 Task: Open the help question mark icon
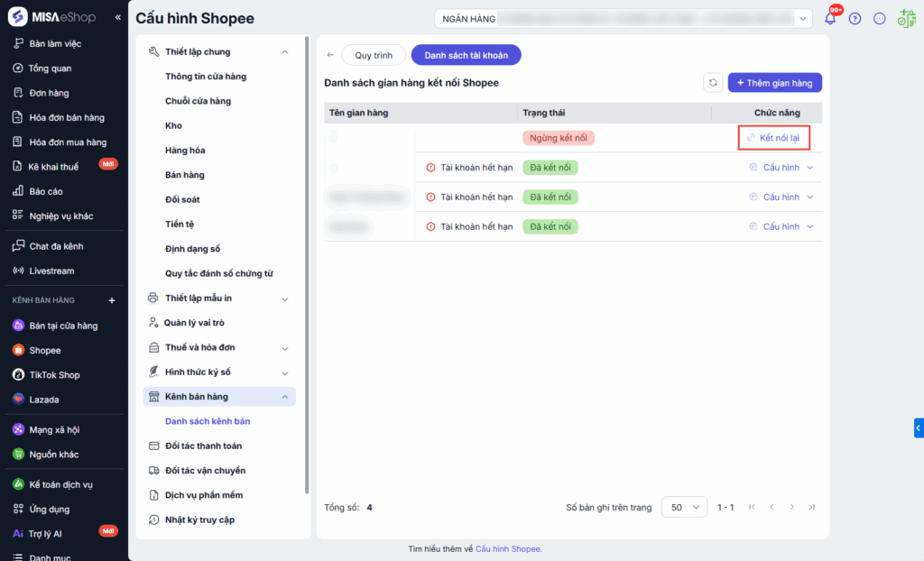point(855,19)
